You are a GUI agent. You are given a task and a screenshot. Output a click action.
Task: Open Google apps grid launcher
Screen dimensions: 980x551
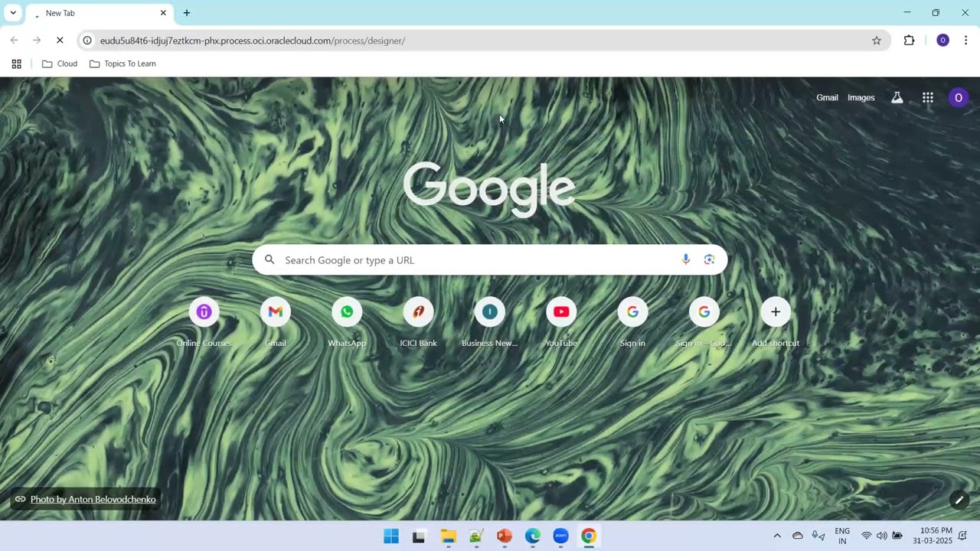coord(927,98)
